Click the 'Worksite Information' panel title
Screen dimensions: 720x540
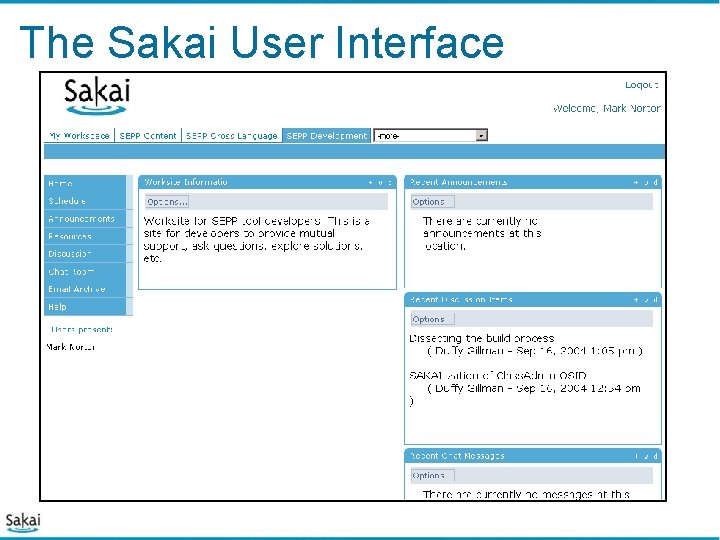186,182
